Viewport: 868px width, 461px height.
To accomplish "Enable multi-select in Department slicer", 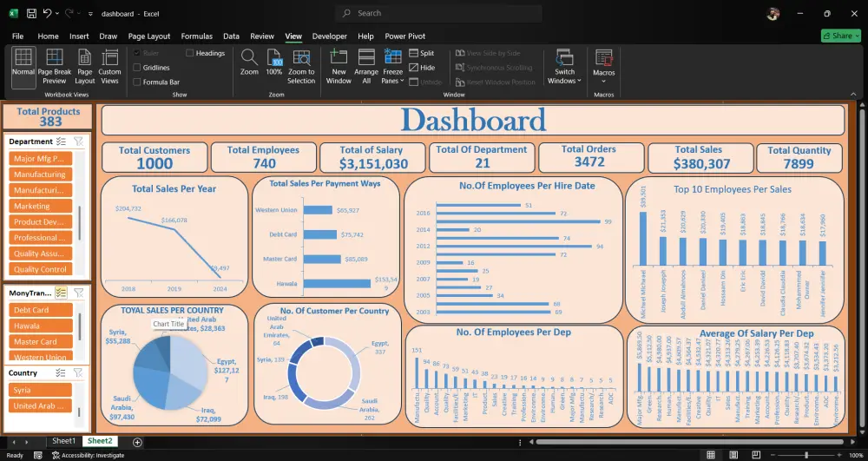I will (x=61, y=142).
